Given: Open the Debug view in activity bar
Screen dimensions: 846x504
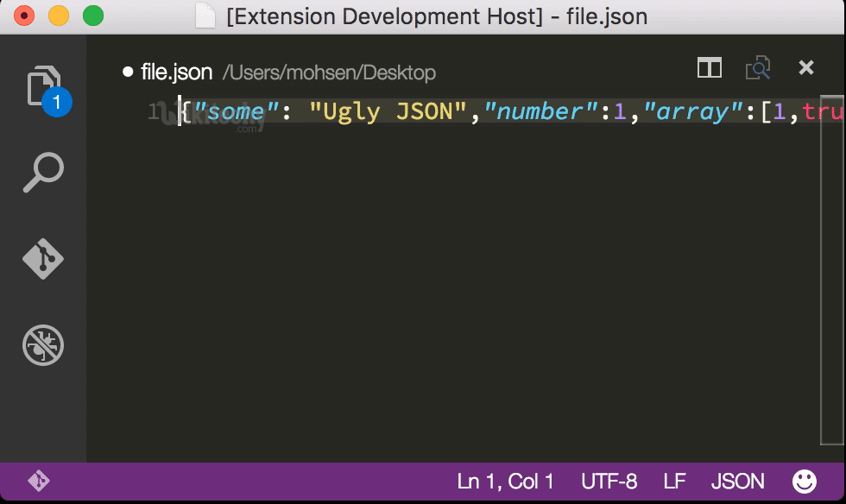Looking at the screenshot, I should (x=44, y=346).
